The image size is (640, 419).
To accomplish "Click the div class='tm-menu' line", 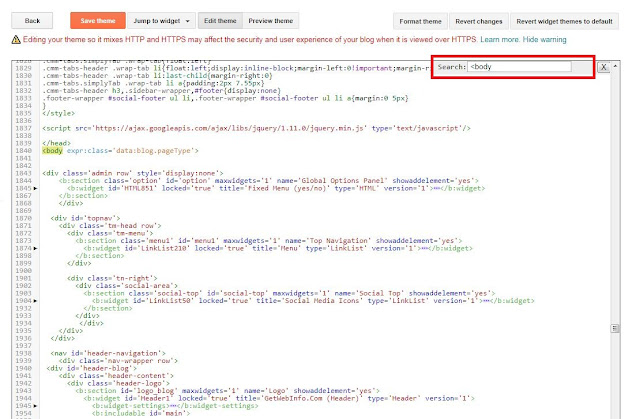I will [x=110, y=233].
